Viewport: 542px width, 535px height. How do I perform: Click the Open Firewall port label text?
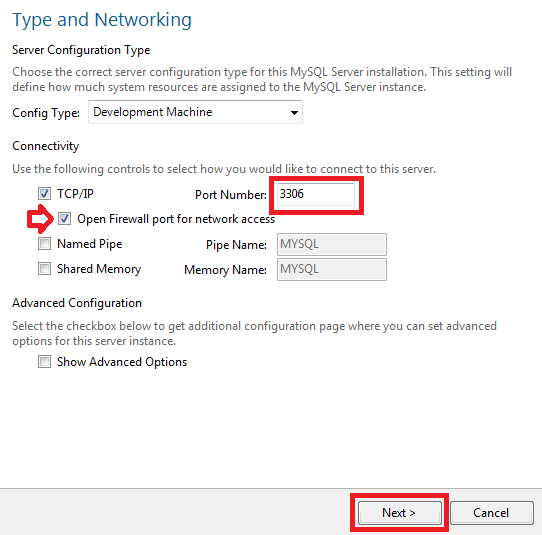click(x=176, y=219)
